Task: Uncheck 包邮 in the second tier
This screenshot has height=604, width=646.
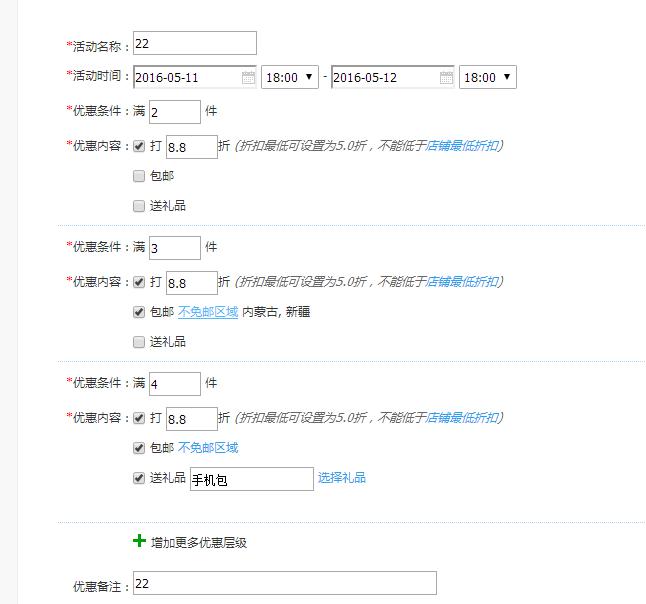Action: click(139, 312)
